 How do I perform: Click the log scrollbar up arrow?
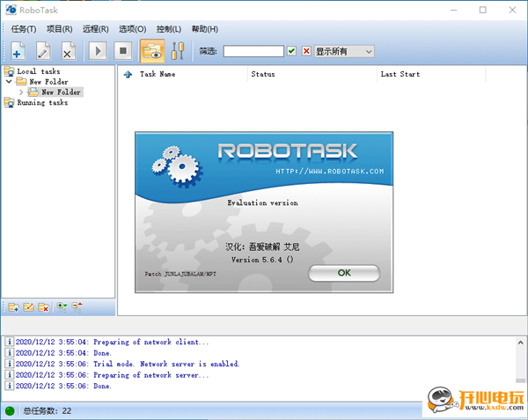coord(520,343)
